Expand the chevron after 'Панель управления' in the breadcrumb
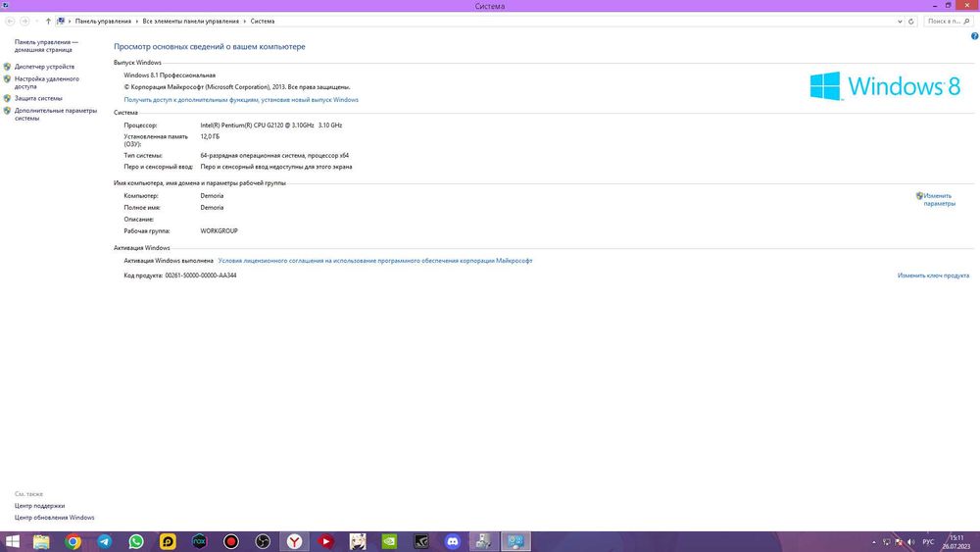The width and height of the screenshot is (980, 552). 137,22
